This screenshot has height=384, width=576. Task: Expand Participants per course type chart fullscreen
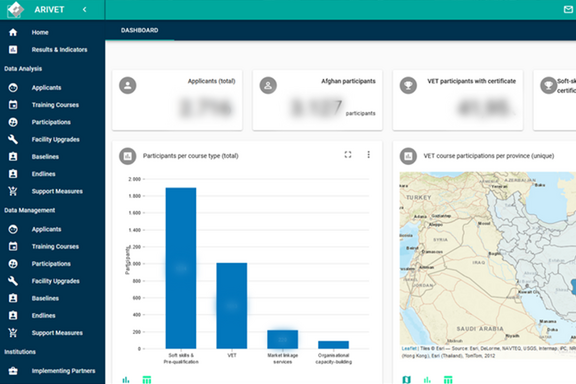pos(348,155)
